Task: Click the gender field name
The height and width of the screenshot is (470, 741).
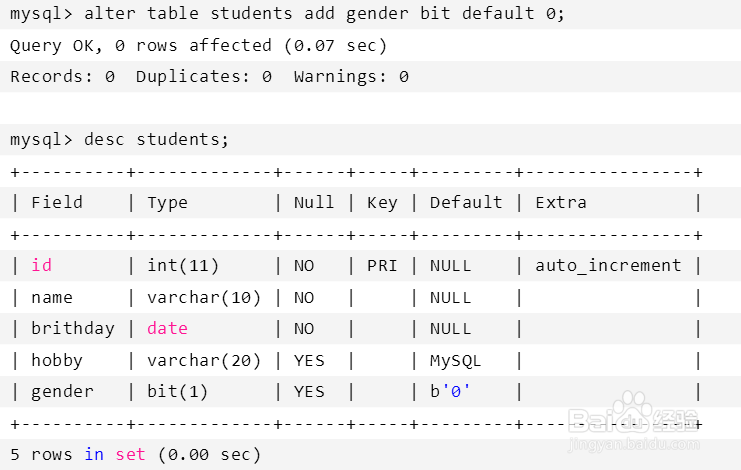Action: click(62, 392)
